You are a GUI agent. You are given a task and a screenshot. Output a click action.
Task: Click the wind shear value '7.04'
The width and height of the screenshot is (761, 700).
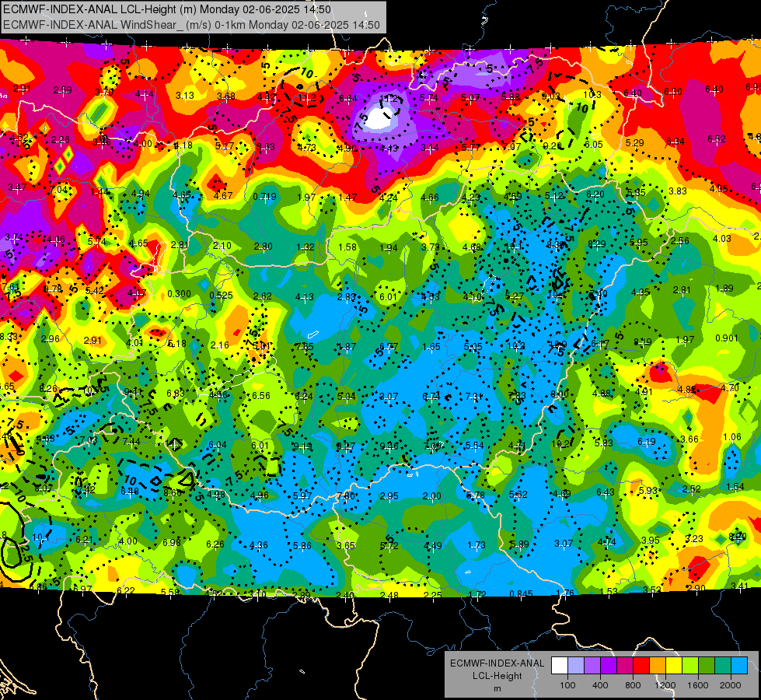(59, 190)
